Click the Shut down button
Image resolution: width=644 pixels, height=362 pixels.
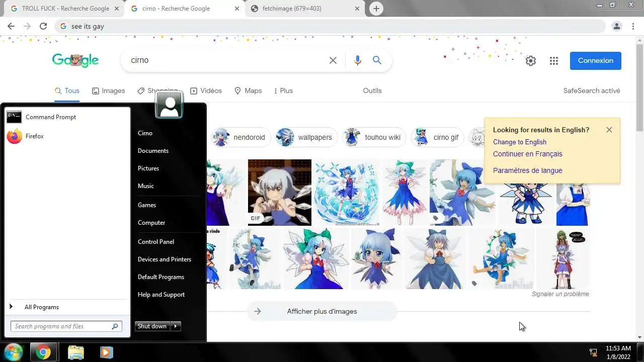pyautogui.click(x=152, y=326)
